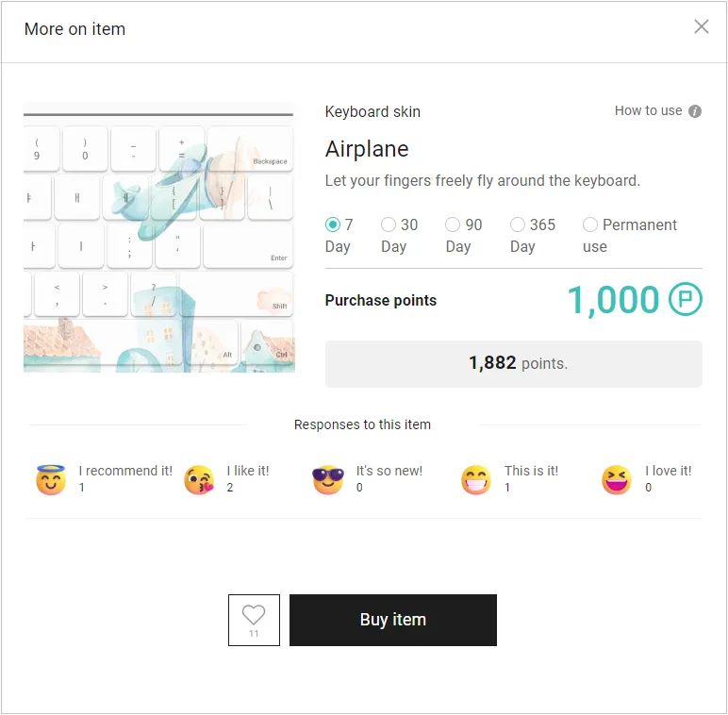Click the heart wishlist icon

tap(254, 615)
